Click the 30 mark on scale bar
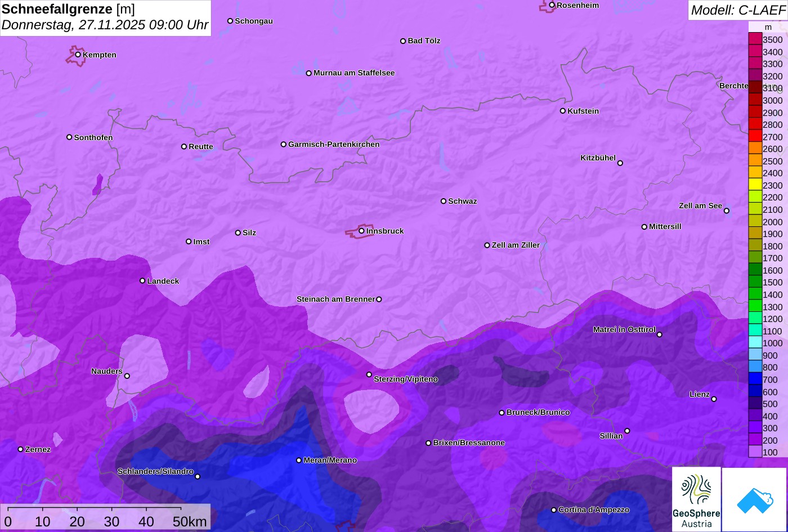This screenshot has height=532, width=788. coord(111,522)
